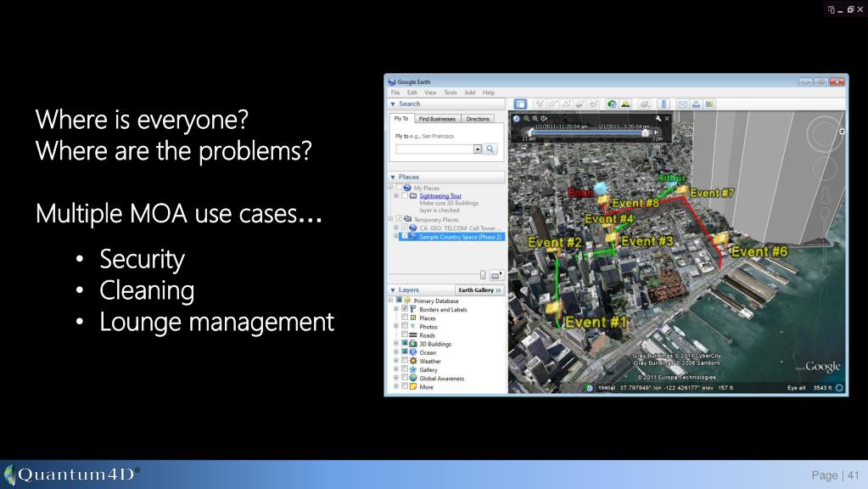The height and width of the screenshot is (489, 868).
Task: Click the search magnifier button next to Fly To field
Action: click(x=490, y=149)
